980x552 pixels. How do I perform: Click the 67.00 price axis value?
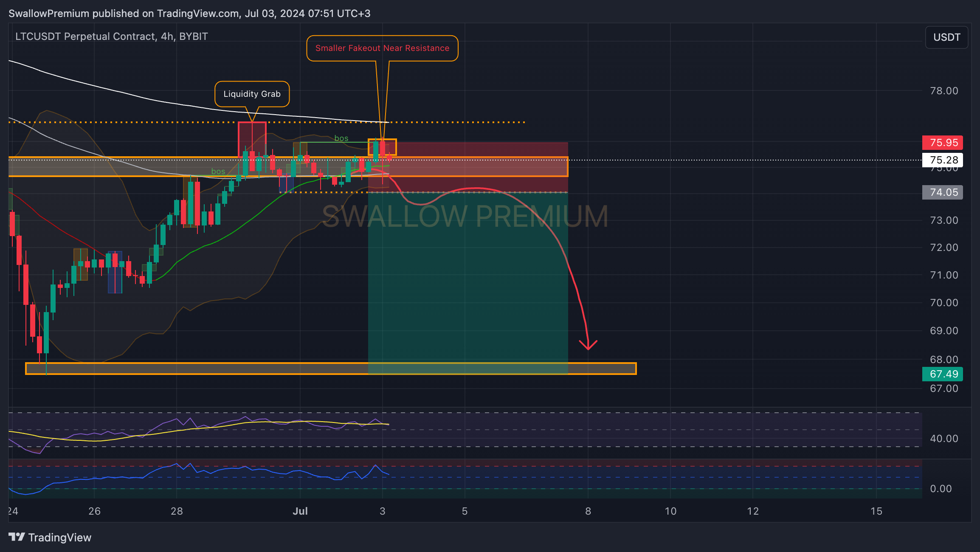pos(944,389)
